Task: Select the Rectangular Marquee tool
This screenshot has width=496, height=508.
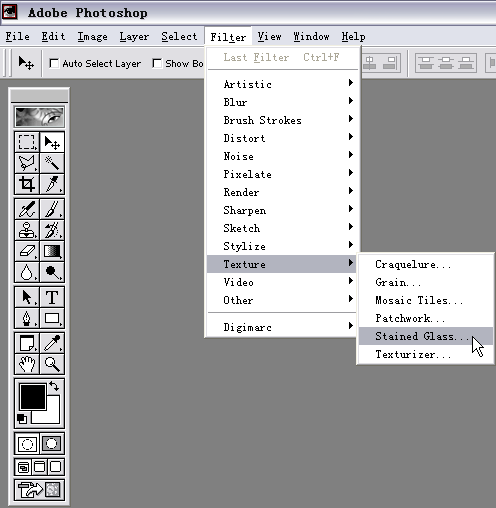Action: click(27, 142)
